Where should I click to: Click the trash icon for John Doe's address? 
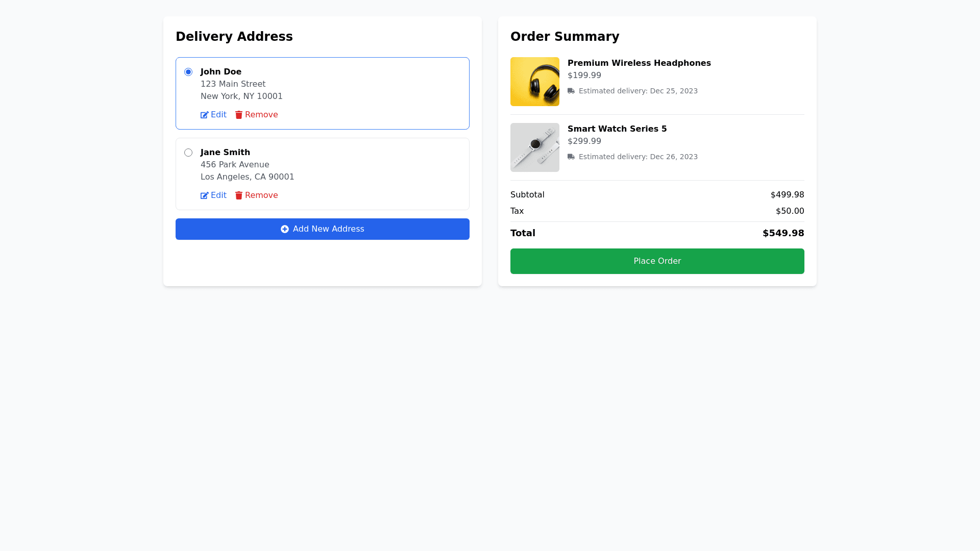(239, 115)
